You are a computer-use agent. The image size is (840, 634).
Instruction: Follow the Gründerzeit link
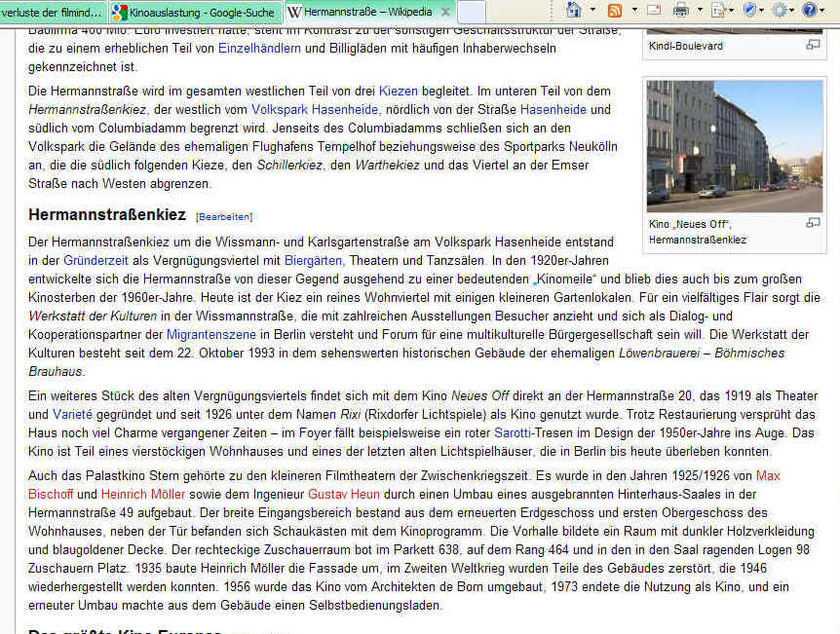(x=95, y=261)
